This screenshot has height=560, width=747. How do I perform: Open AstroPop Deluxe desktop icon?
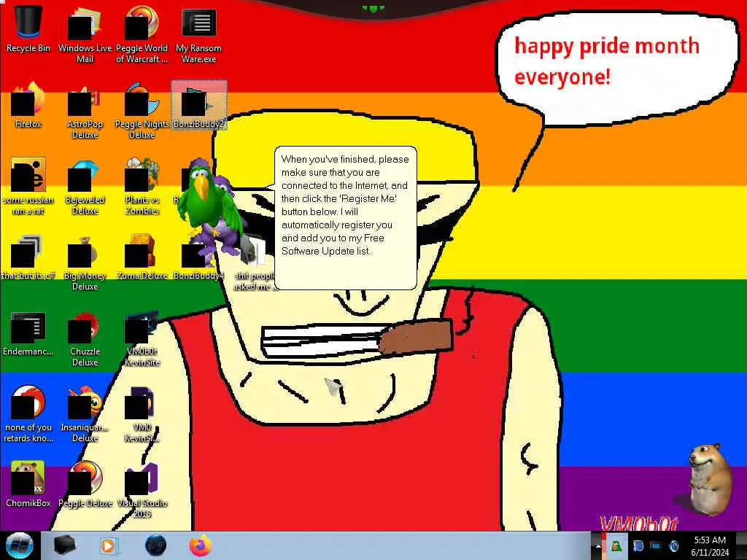coord(85,111)
